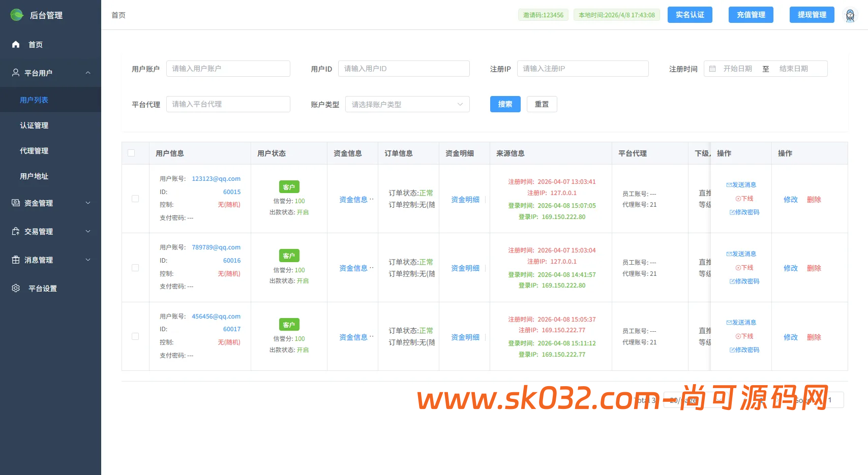
Task: Click 修改 for user 123123@qq.com
Action: [791, 199]
